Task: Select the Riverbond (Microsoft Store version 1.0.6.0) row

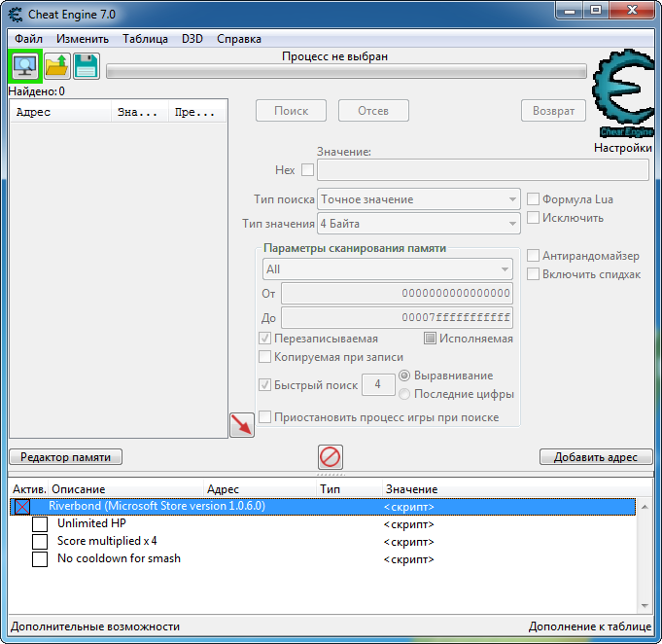Action: click(x=323, y=506)
